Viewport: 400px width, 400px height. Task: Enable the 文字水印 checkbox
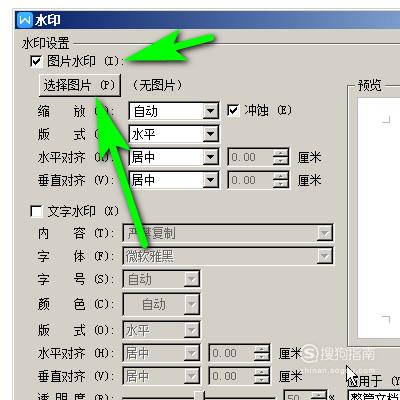36,211
